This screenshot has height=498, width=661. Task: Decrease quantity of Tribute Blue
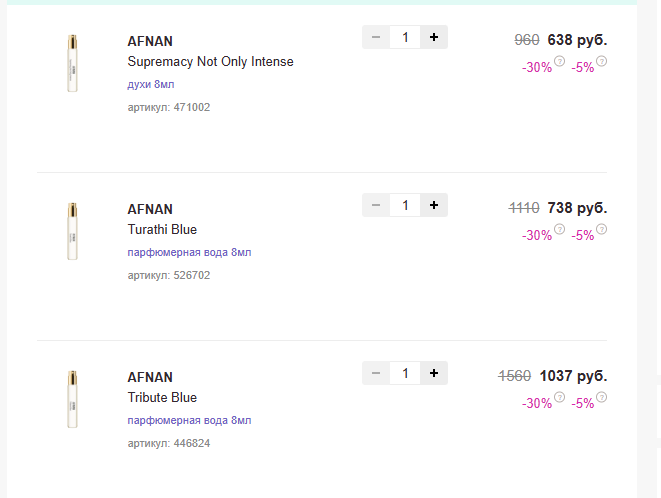(376, 373)
